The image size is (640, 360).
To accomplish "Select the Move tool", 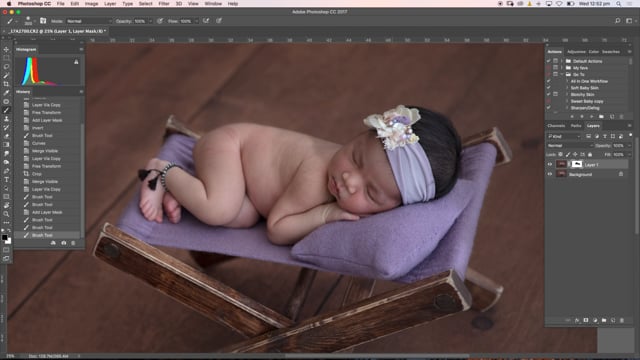I will 6,49.
